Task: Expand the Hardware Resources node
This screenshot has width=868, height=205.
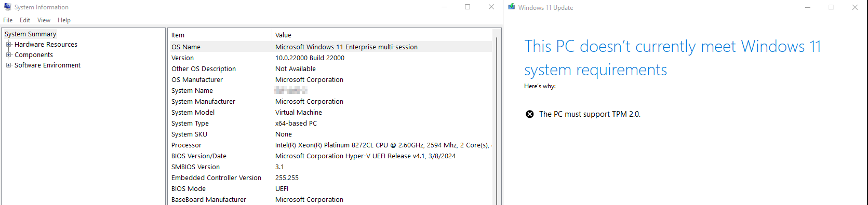Action: [8, 45]
